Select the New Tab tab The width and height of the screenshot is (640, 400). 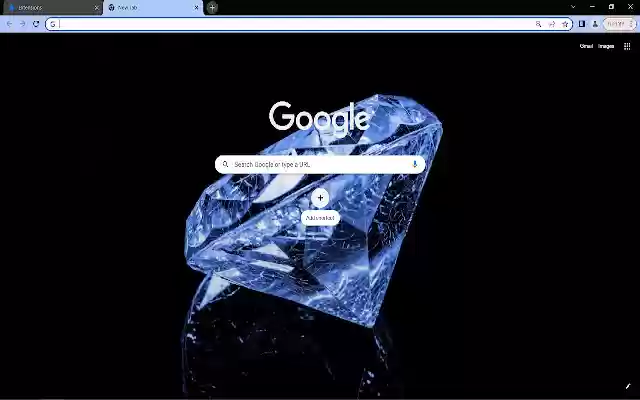point(153,7)
